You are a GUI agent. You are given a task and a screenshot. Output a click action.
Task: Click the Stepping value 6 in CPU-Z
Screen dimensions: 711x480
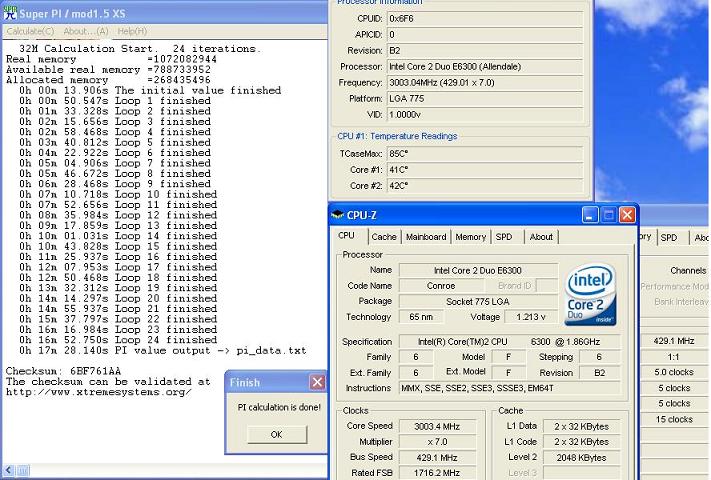[599, 357]
